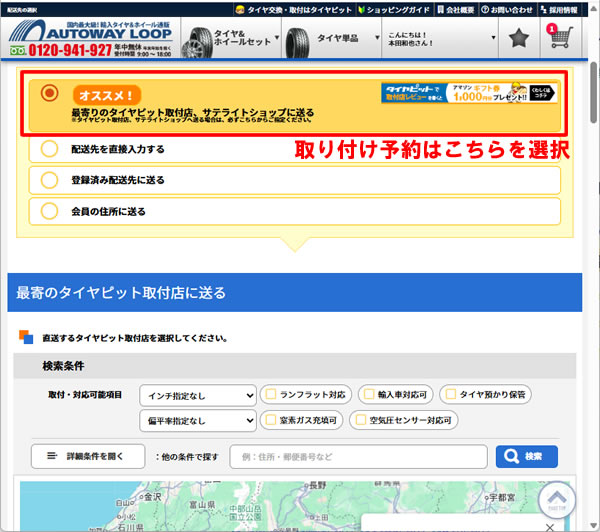Viewport: 600px width, 532px height.
Task: Open the インチ指定なし dropdown
Action: tap(197, 395)
